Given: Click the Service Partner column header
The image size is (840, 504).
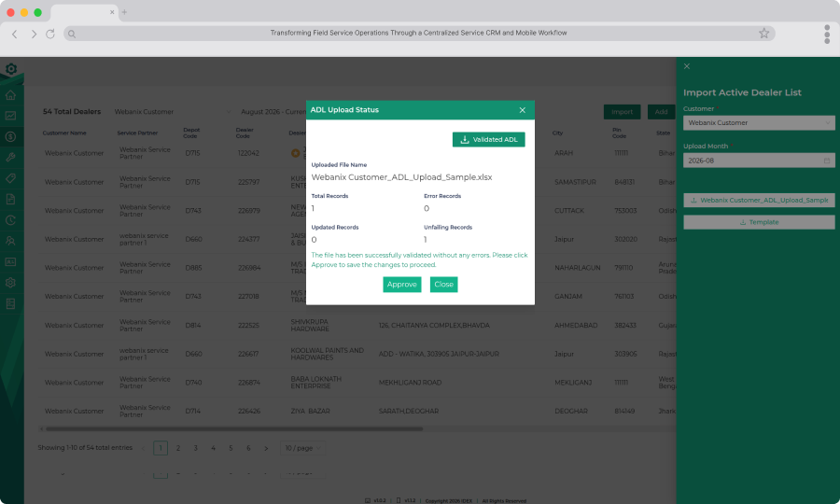Looking at the screenshot, I should pos(138,133).
